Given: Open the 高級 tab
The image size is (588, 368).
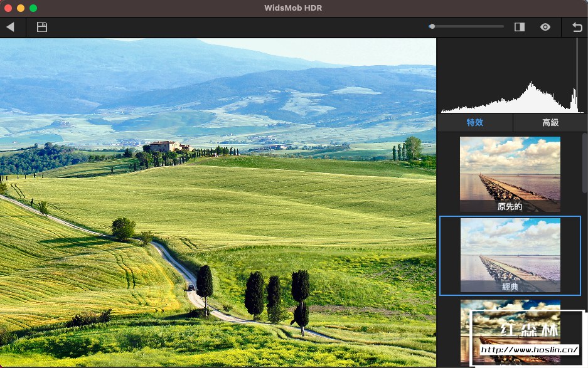Looking at the screenshot, I should 550,122.
